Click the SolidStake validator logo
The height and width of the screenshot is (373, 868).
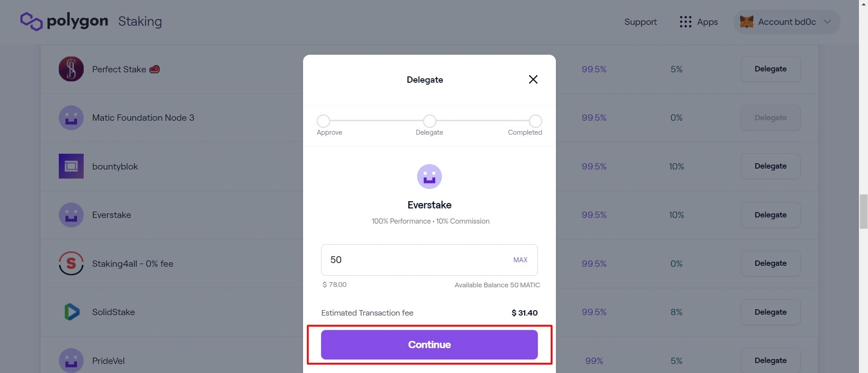[71, 312]
